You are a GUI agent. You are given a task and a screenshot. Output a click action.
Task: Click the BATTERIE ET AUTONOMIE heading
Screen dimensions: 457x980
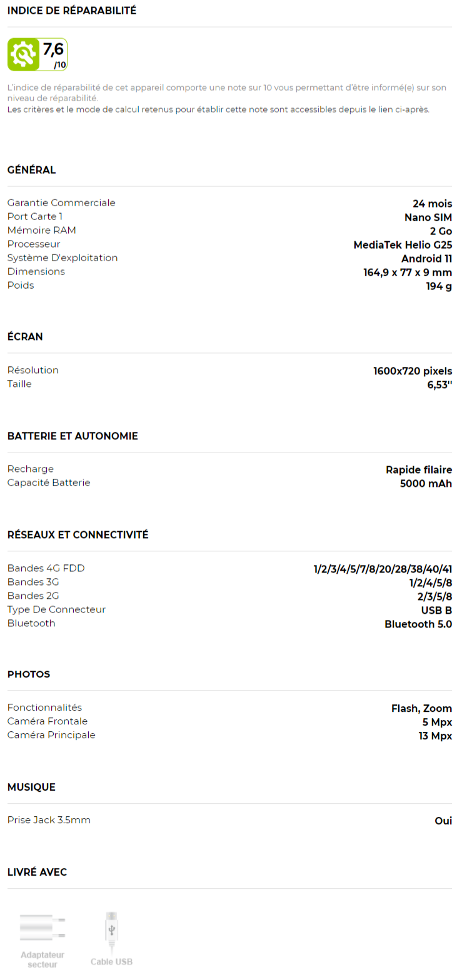73,436
